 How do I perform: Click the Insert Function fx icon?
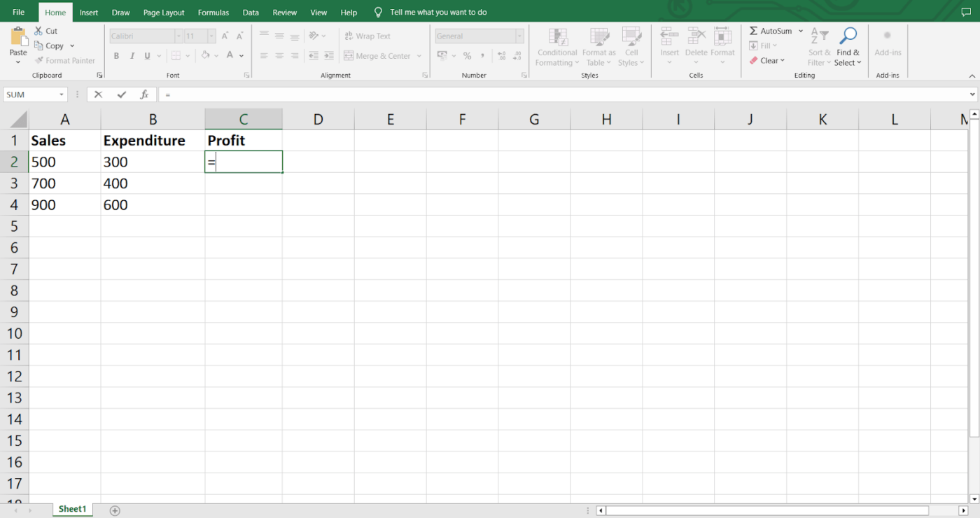(x=144, y=94)
